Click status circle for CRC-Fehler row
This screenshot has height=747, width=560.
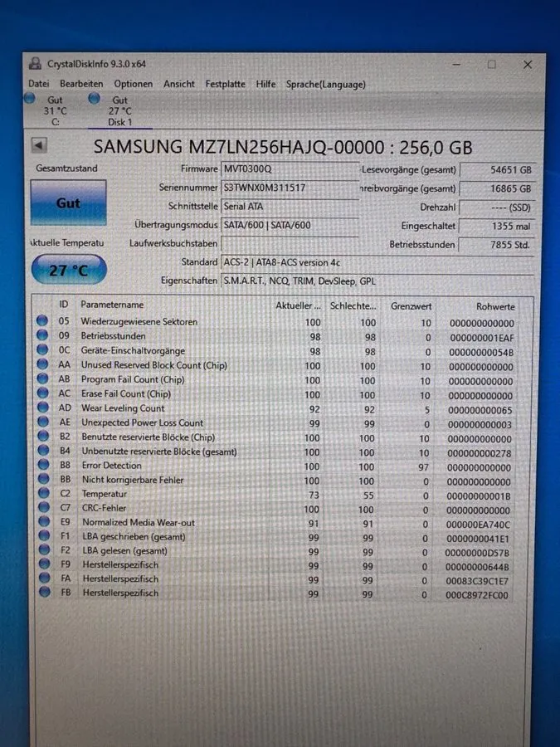[44, 507]
